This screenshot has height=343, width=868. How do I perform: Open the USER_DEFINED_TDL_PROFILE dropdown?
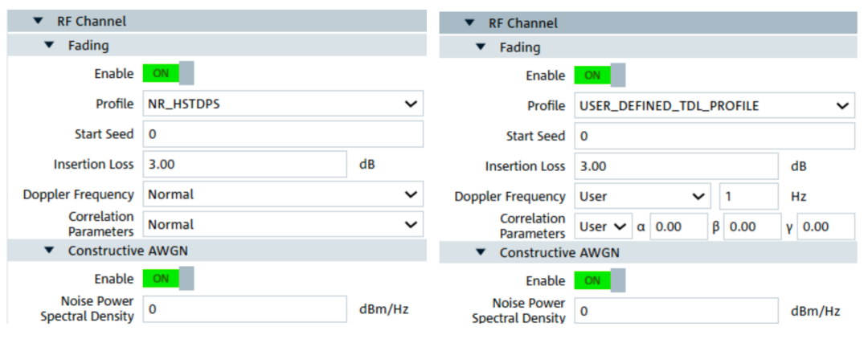(x=714, y=106)
